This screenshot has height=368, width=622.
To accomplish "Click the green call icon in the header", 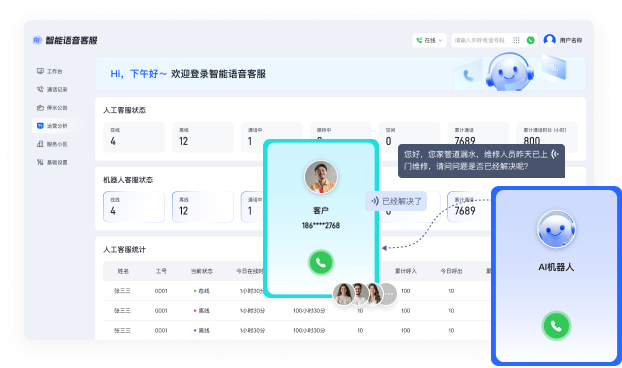I will [x=530, y=40].
